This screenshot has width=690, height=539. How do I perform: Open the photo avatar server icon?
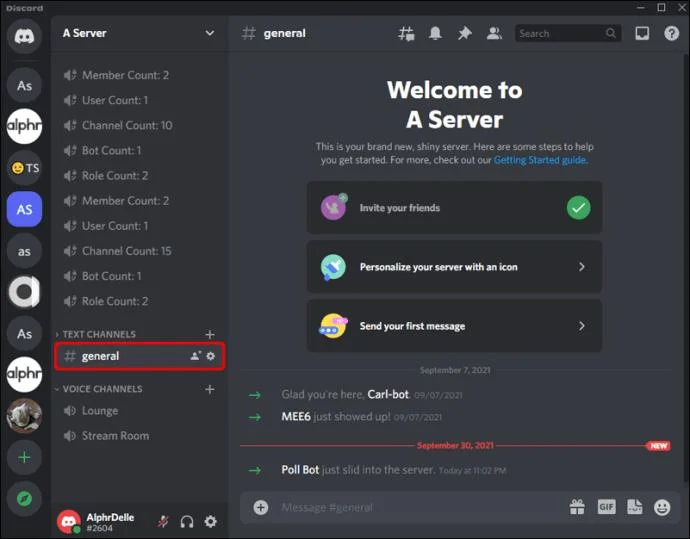pos(24,416)
